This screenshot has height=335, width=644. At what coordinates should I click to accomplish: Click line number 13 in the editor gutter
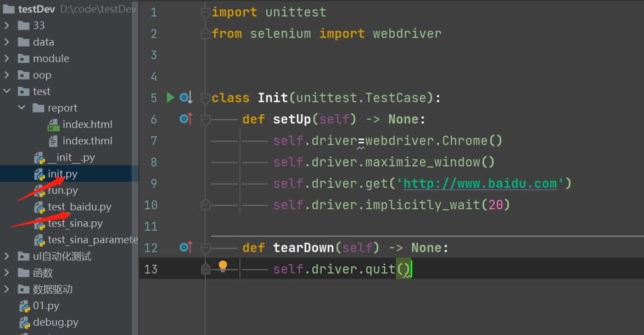coord(150,269)
